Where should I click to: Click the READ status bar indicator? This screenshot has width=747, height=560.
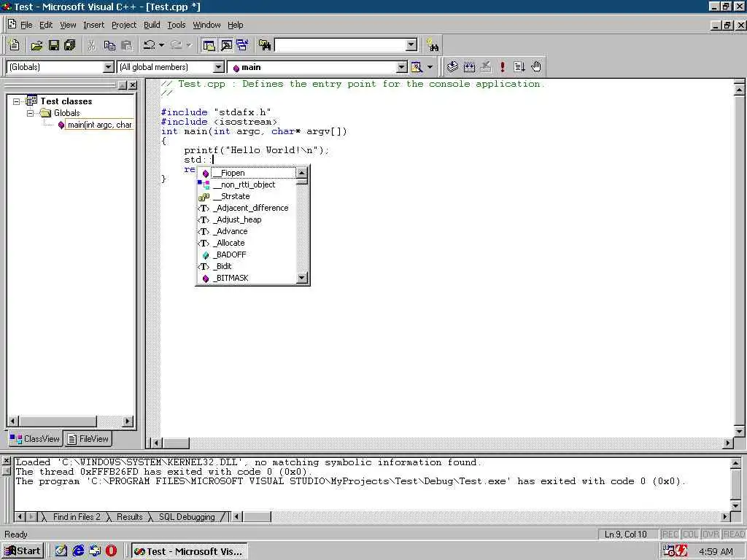pos(734,534)
